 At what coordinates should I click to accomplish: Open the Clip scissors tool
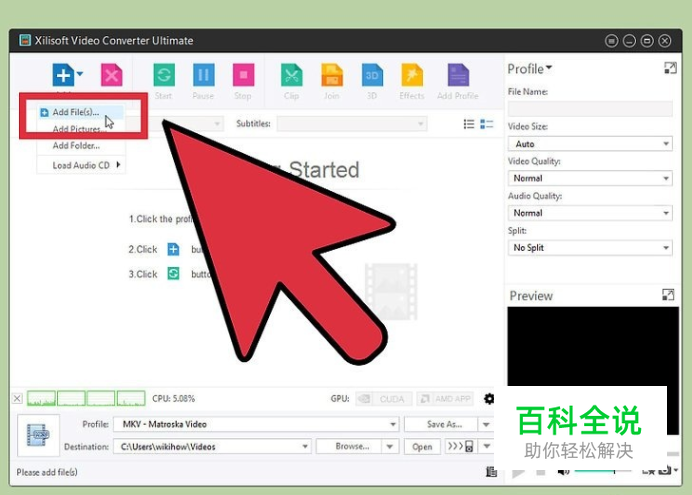pyautogui.click(x=292, y=75)
